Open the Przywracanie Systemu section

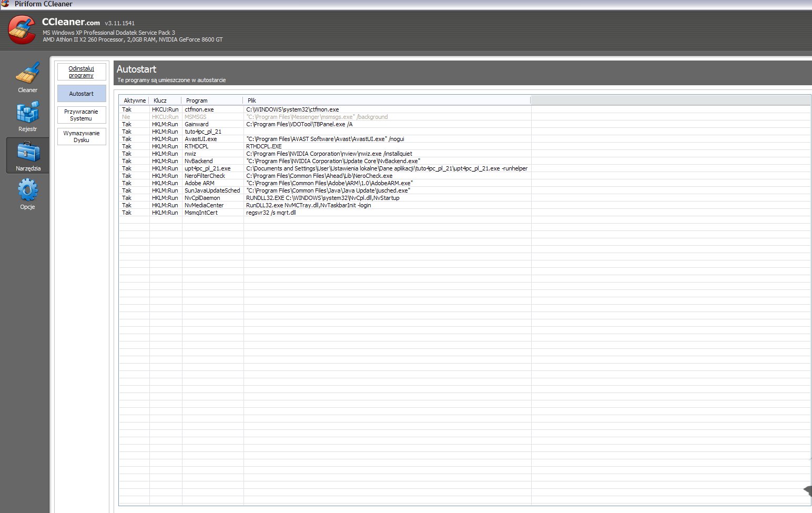(x=82, y=115)
